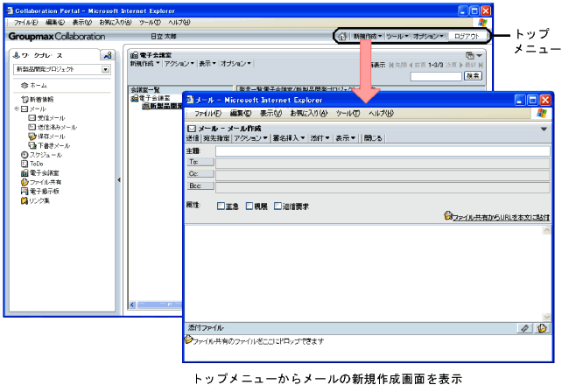Image resolution: width=583 pixels, height=392 pixels.
Task: Toggle the 返信要求 reply request checkbox
Action: 277,206
